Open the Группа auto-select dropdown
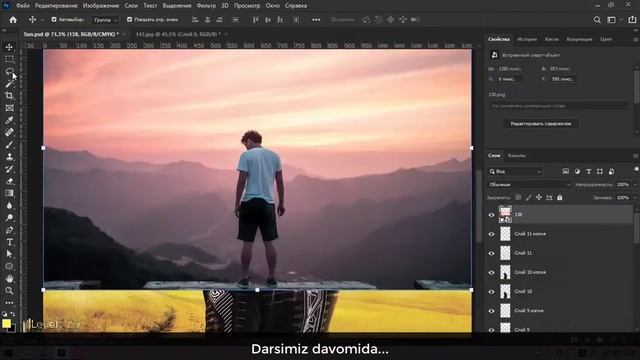The height and width of the screenshot is (360, 640). [105, 20]
